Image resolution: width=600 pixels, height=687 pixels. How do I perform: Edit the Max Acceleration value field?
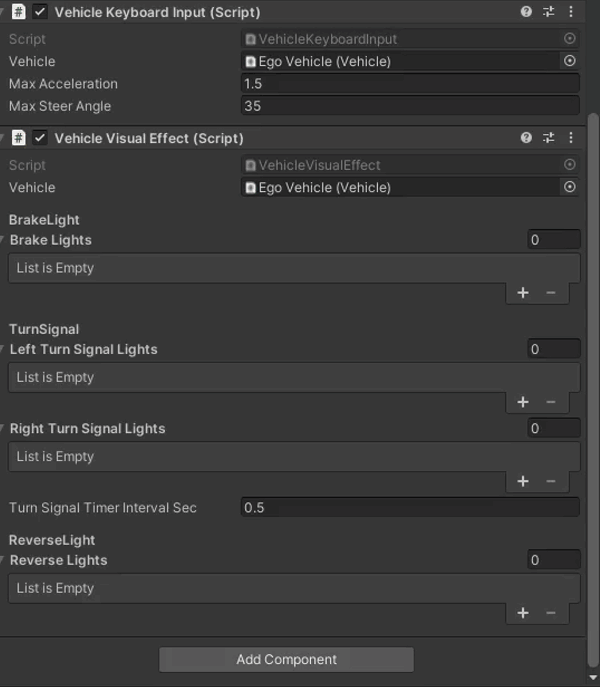pyautogui.click(x=410, y=83)
